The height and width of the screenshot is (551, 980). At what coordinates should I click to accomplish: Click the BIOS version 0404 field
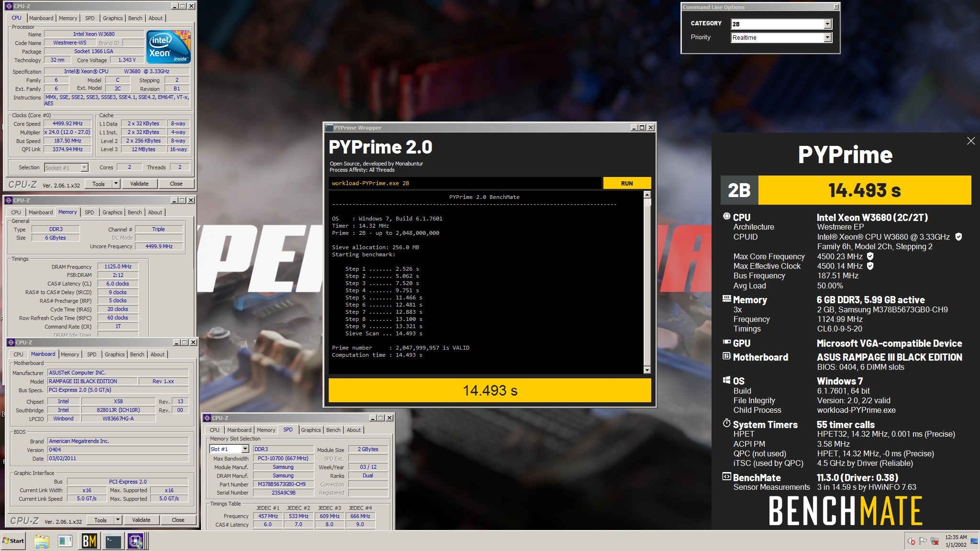click(x=118, y=450)
